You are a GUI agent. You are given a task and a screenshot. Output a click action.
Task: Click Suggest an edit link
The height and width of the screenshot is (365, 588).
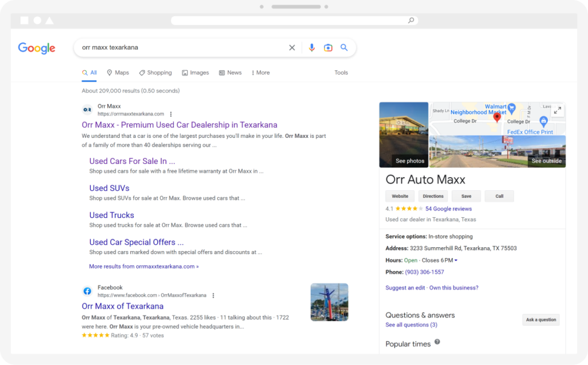click(405, 288)
